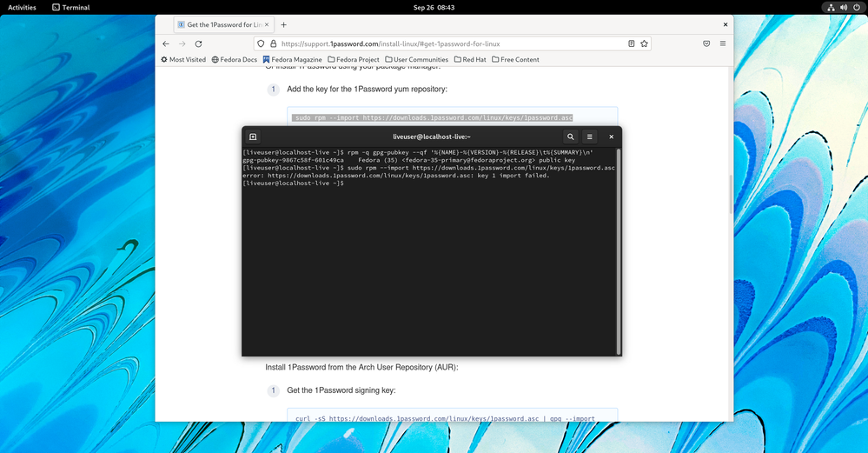Go back to previous page

[166, 43]
